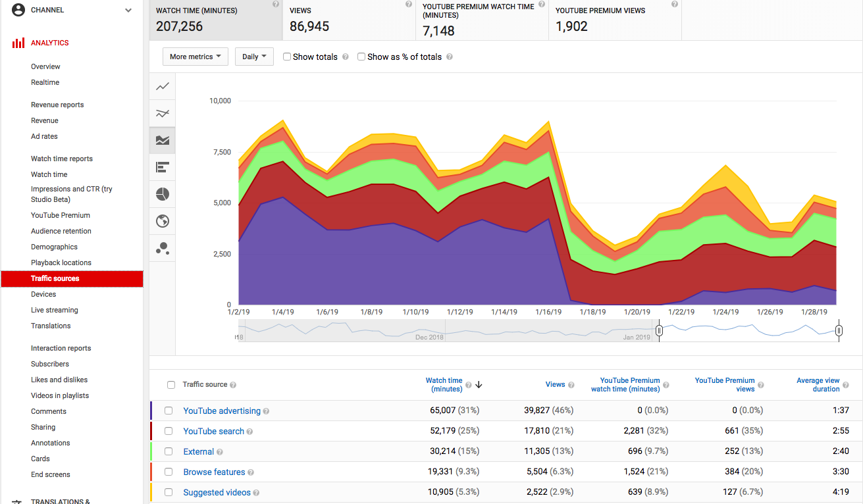Screen dimensions: 863x504
Task: Click the Translations section icon in sidebar
Action: click(18, 502)
